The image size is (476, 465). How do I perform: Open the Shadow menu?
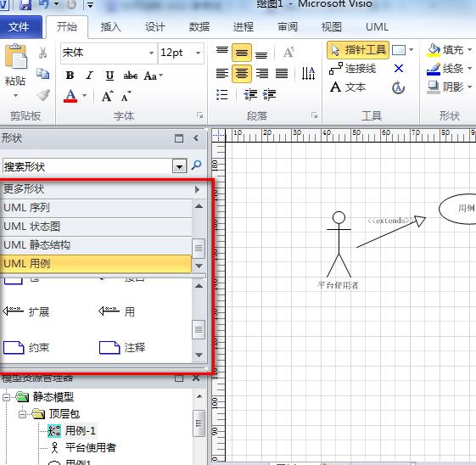pos(449,87)
